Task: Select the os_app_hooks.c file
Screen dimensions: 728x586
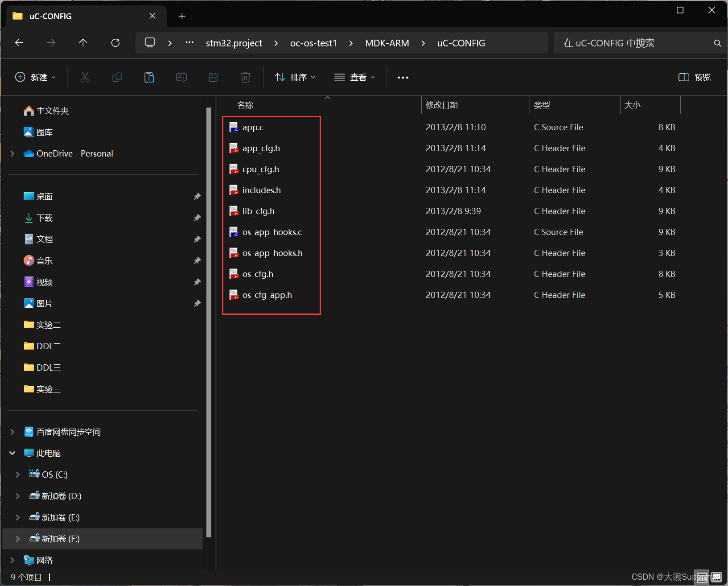Action: 272,232
